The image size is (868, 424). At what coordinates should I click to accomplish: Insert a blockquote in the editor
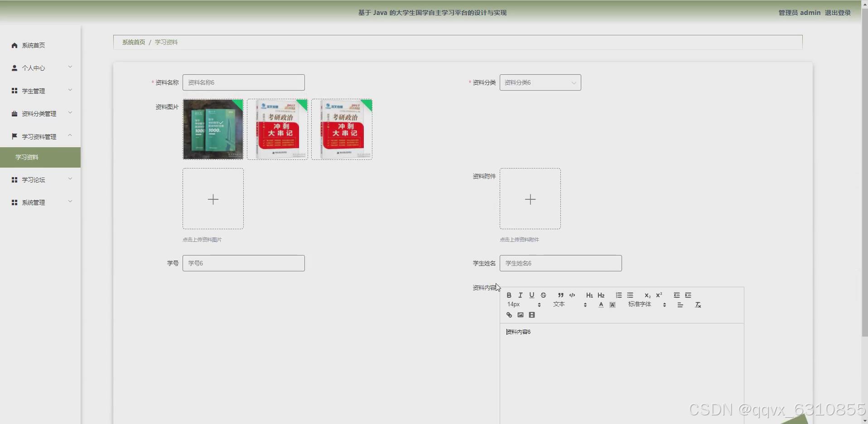click(x=560, y=295)
